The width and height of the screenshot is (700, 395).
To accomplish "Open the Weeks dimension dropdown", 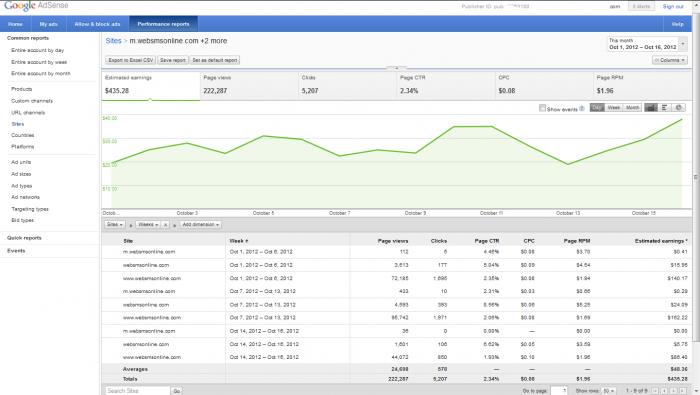I will click(x=148, y=225).
